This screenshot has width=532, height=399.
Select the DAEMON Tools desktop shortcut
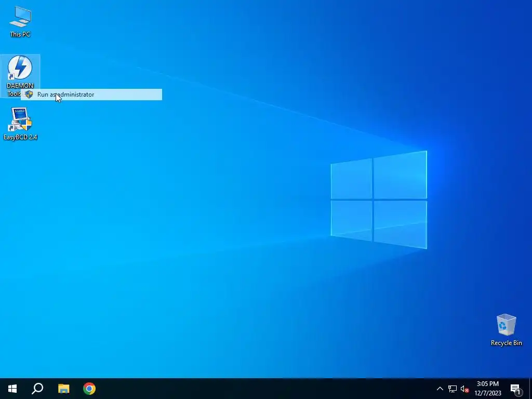click(x=20, y=75)
